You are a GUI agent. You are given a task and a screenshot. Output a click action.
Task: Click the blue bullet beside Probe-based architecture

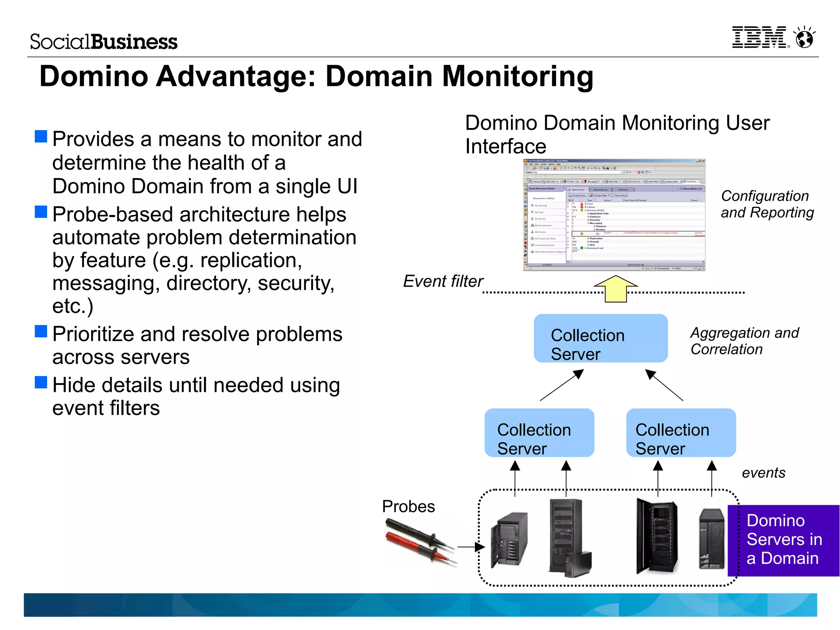tap(41, 212)
